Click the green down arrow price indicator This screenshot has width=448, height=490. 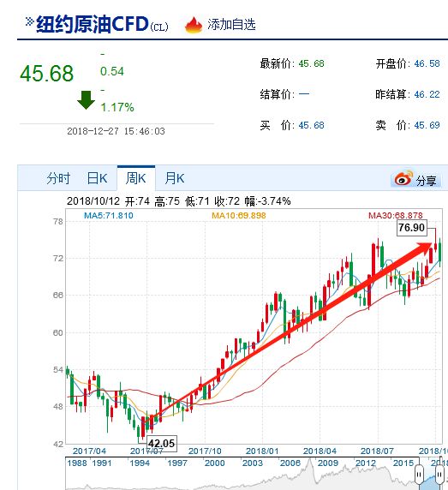point(86,100)
